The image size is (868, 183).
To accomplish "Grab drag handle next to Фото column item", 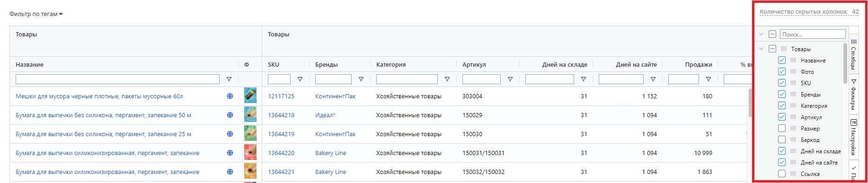I will pyautogui.click(x=793, y=71).
